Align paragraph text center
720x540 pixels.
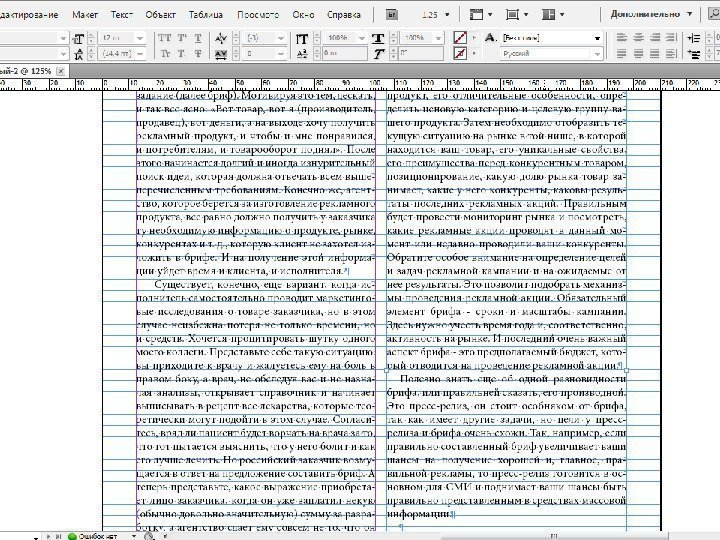click(638, 38)
